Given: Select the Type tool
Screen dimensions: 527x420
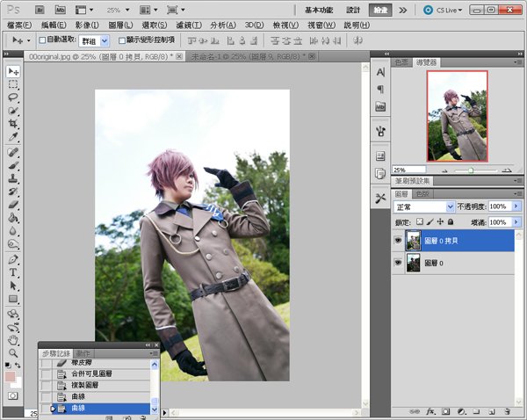Looking at the screenshot, I should 13,272.
